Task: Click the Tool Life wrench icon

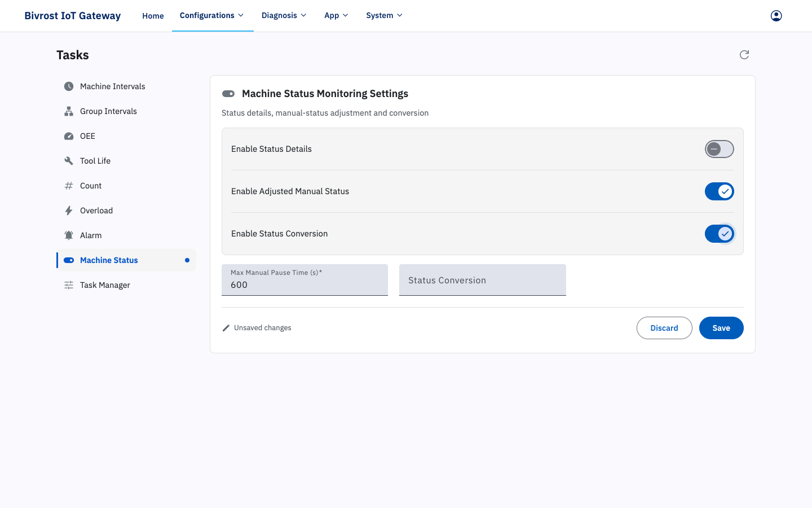Action: pos(69,161)
